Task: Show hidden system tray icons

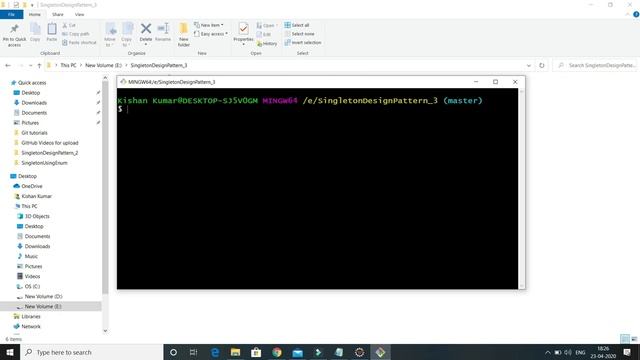Action: (547, 352)
